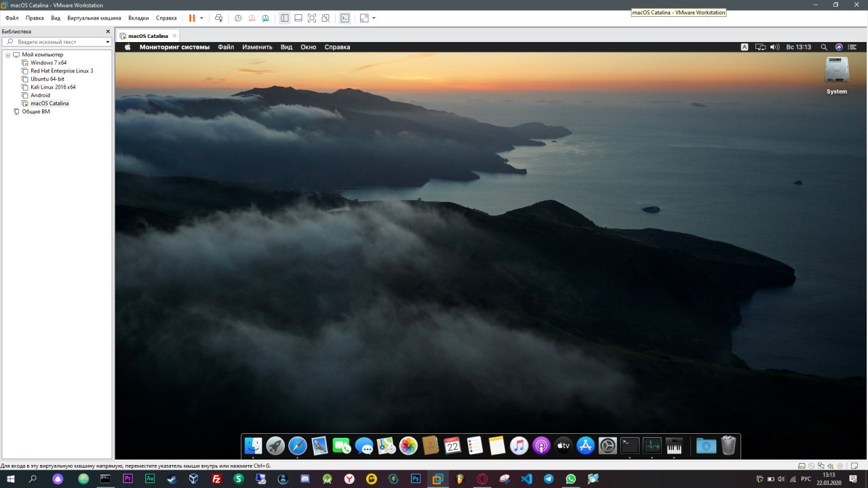Viewport: 868px width, 488px height.
Task: Close the macOS Catalina tab
Action: click(x=174, y=36)
